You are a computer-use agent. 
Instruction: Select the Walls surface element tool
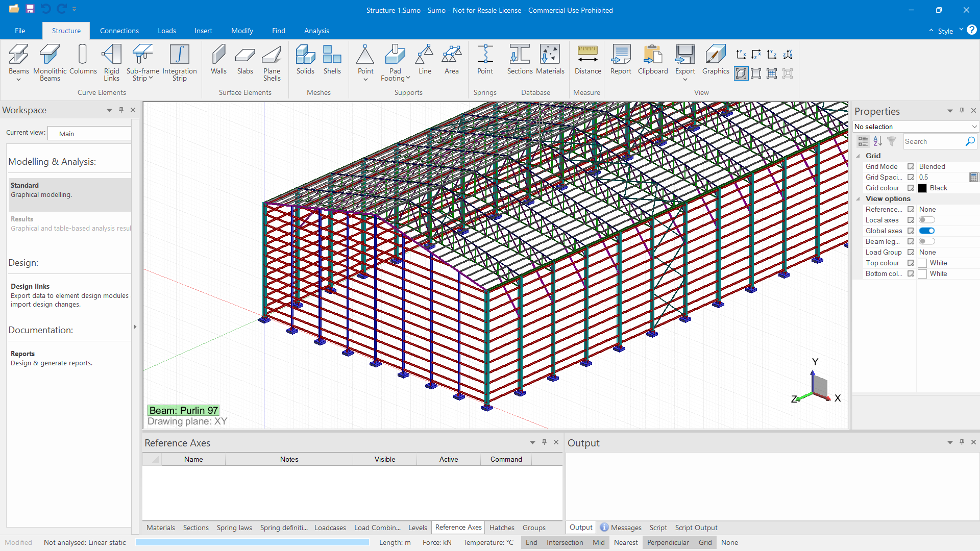tap(218, 60)
